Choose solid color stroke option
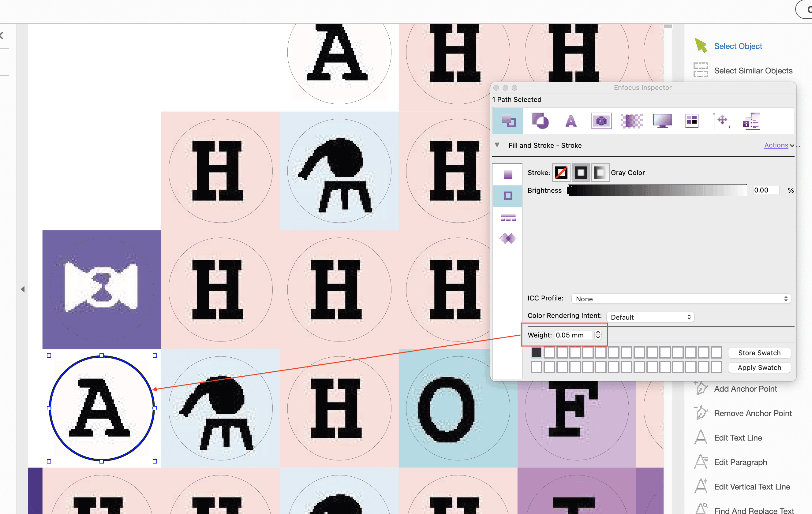Screen dimensions: 812x514 (x=580, y=173)
